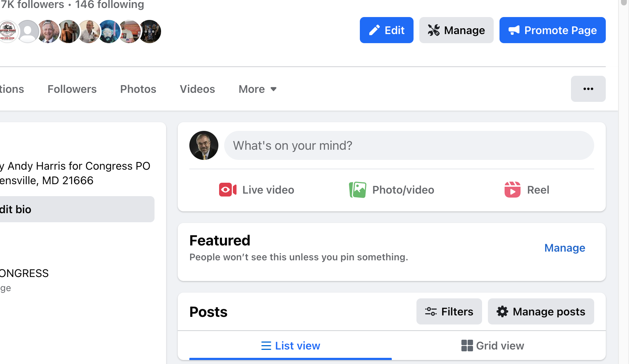The image size is (629, 364).
Task: Create a Reel
Action: pos(527,190)
